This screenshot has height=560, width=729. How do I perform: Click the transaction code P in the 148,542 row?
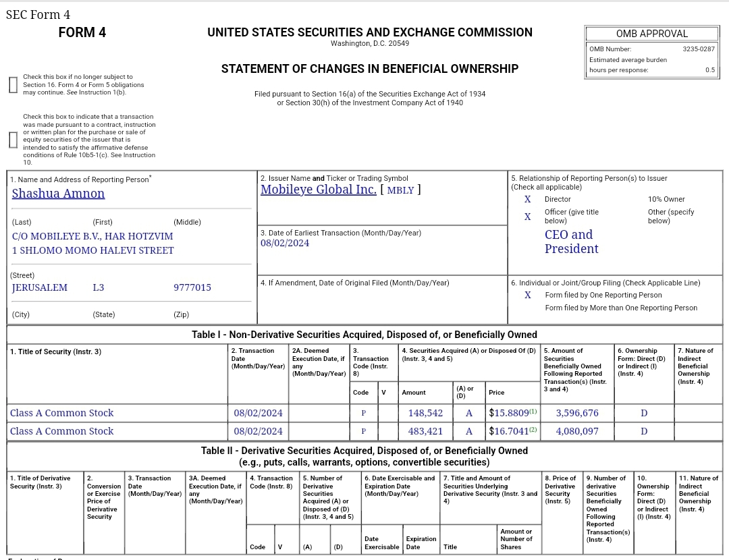[364, 413]
